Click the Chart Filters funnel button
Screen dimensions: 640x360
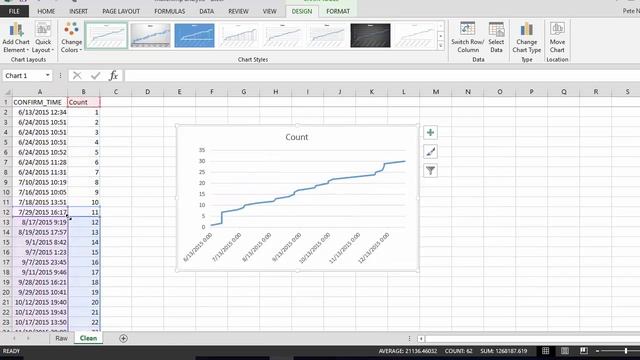click(430, 171)
